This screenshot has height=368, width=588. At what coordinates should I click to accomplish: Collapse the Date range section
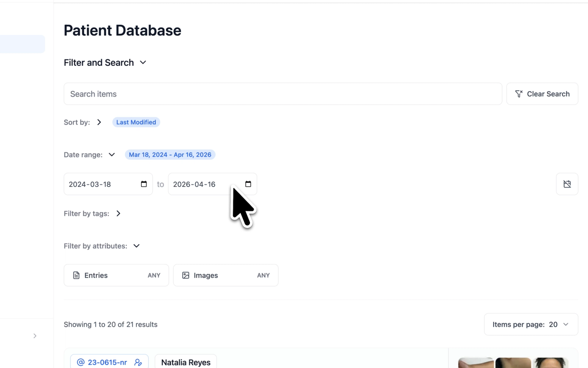point(112,155)
